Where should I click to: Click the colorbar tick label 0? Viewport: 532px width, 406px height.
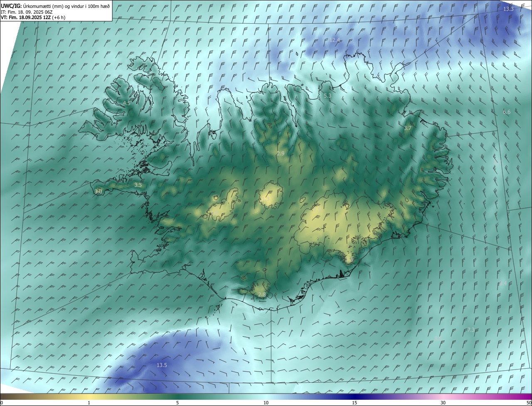tap(2, 403)
